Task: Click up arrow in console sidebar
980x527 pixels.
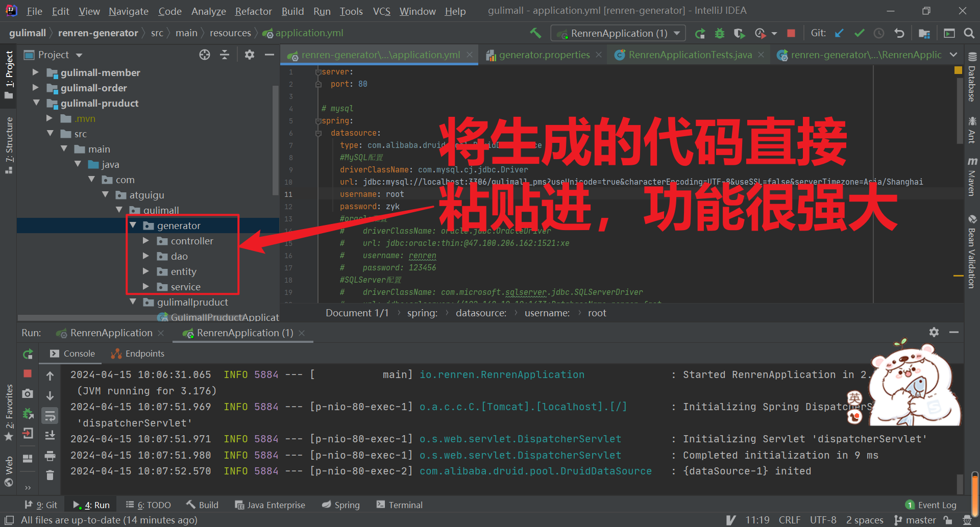Action: (50, 376)
